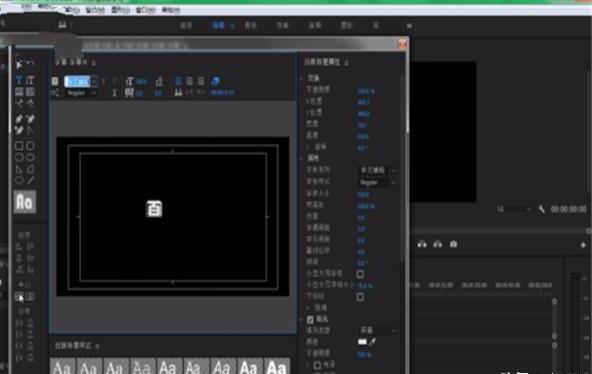Toggle Show Background Video

click(215, 81)
